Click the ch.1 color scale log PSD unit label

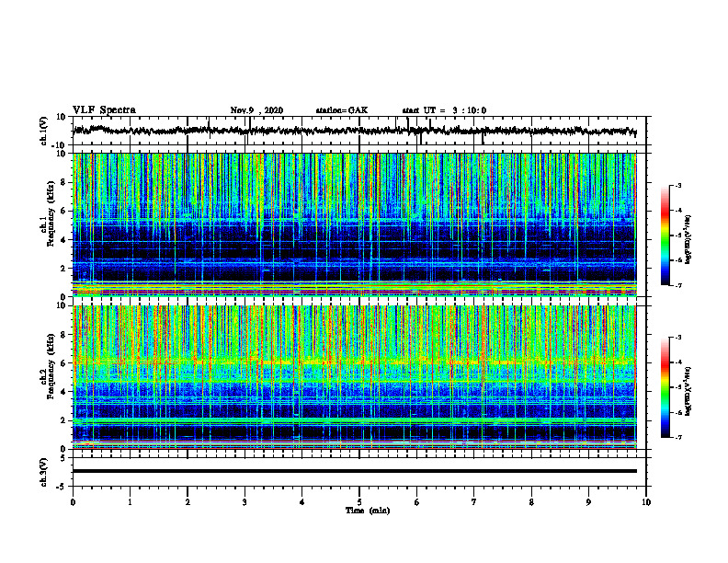[689, 239]
